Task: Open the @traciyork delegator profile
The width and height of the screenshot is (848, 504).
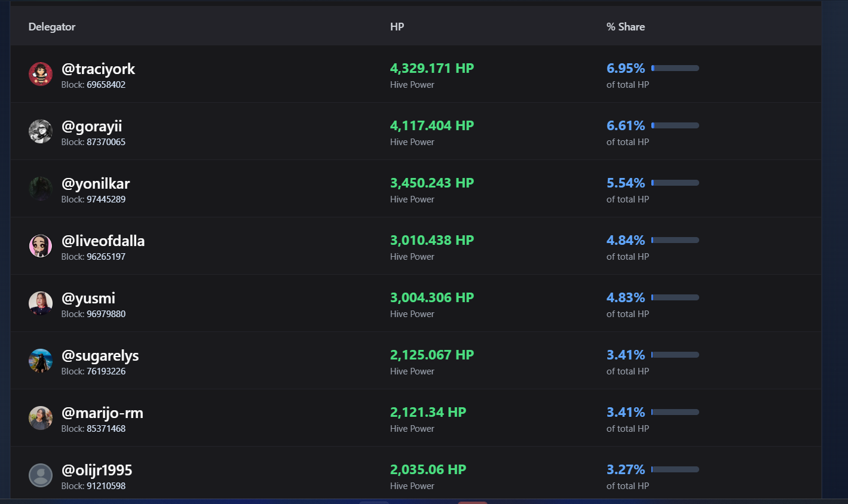Action: point(98,69)
